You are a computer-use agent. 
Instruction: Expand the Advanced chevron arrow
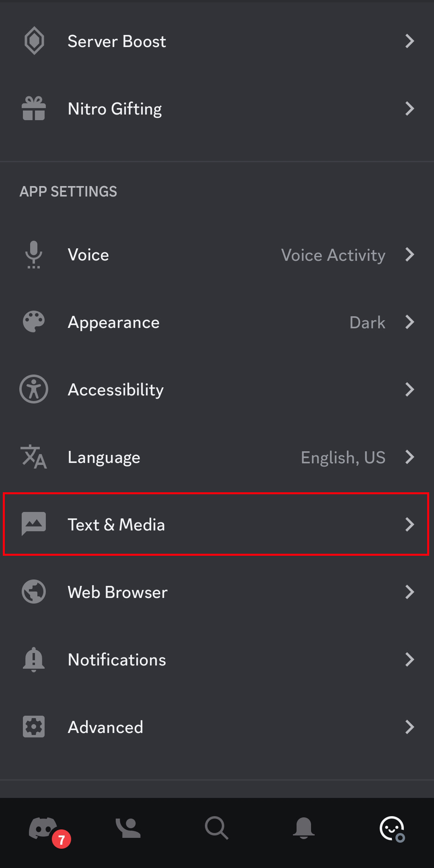[x=409, y=727]
